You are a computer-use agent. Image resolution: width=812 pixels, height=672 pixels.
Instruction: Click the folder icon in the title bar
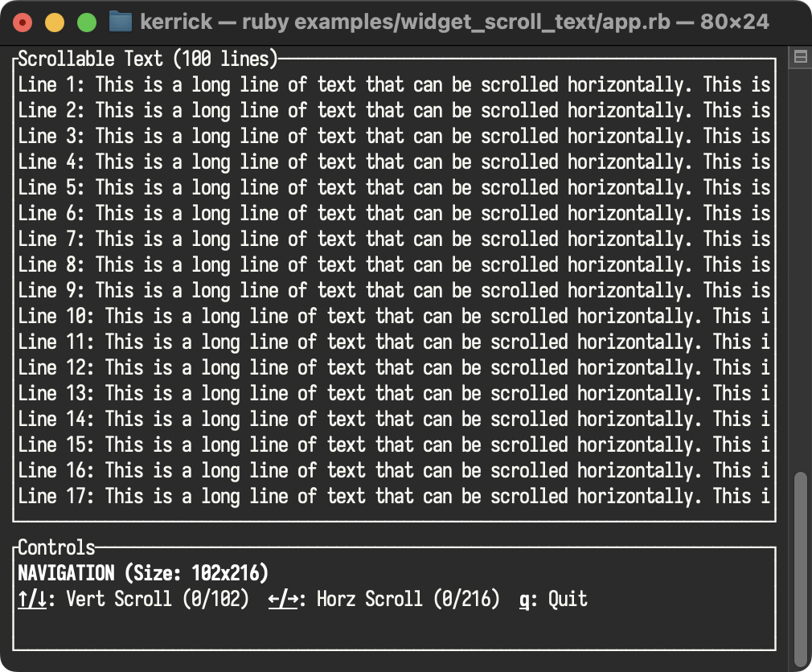click(x=121, y=23)
